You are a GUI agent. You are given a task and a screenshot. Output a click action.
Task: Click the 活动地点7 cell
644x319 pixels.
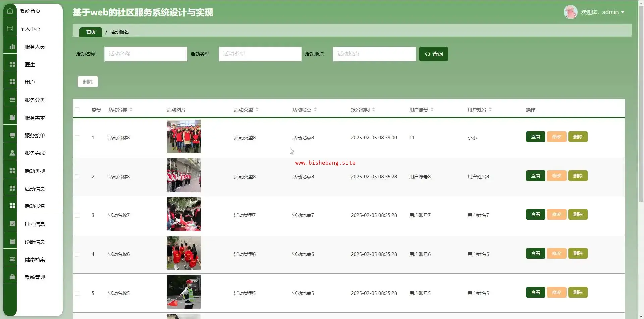303,215
